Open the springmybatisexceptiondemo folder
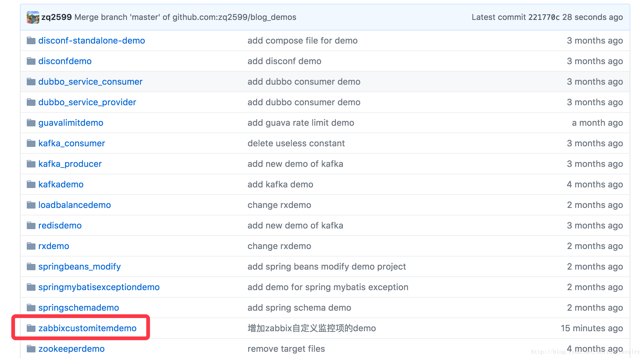This screenshot has height=358, width=644. click(x=99, y=287)
